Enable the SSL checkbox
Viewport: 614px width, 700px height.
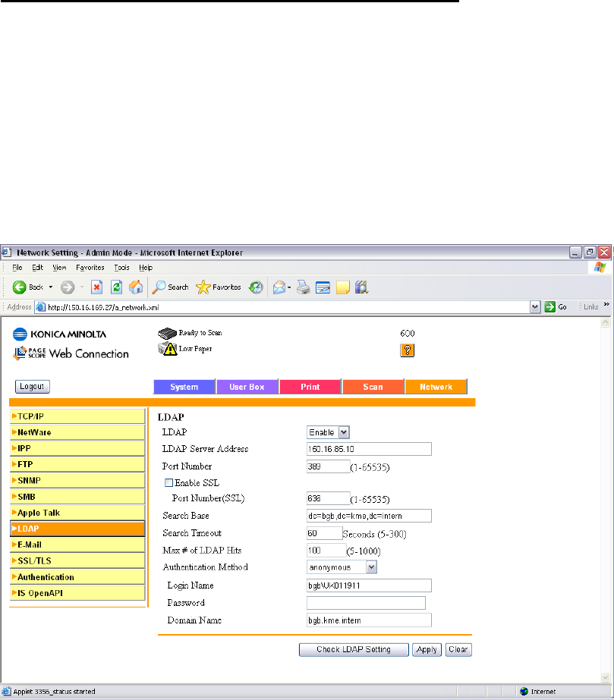click(168, 482)
